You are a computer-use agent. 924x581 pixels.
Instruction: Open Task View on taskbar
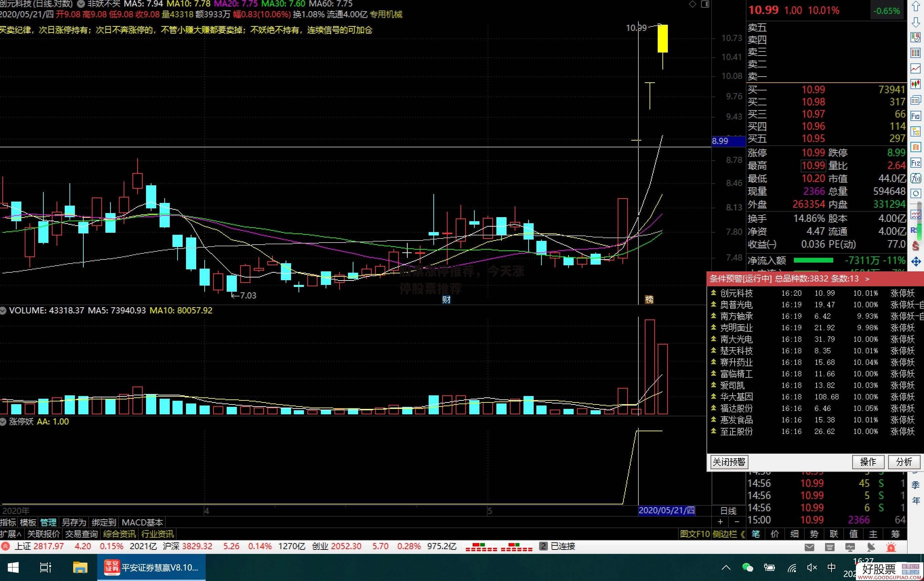pos(46,567)
